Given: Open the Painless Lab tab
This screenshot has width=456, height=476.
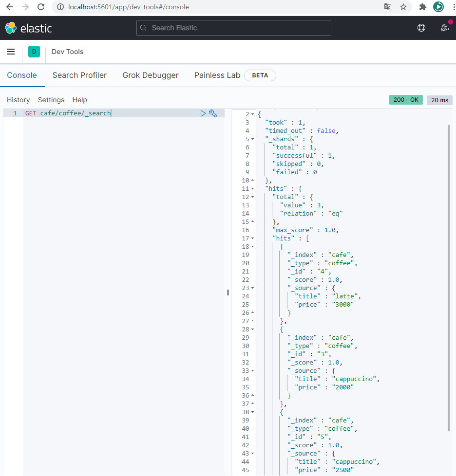Looking at the screenshot, I should click(x=217, y=75).
